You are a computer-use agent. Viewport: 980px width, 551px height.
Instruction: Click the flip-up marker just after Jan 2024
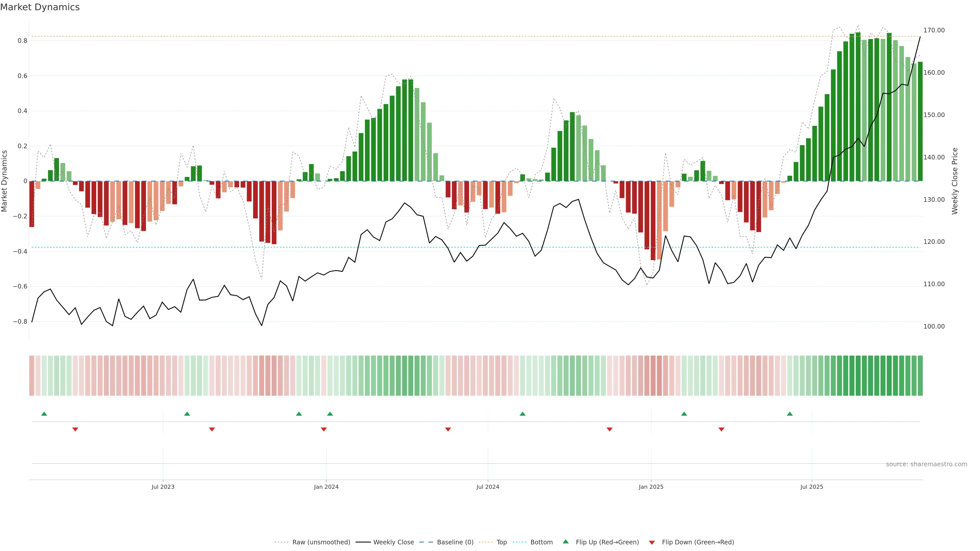[330, 414]
